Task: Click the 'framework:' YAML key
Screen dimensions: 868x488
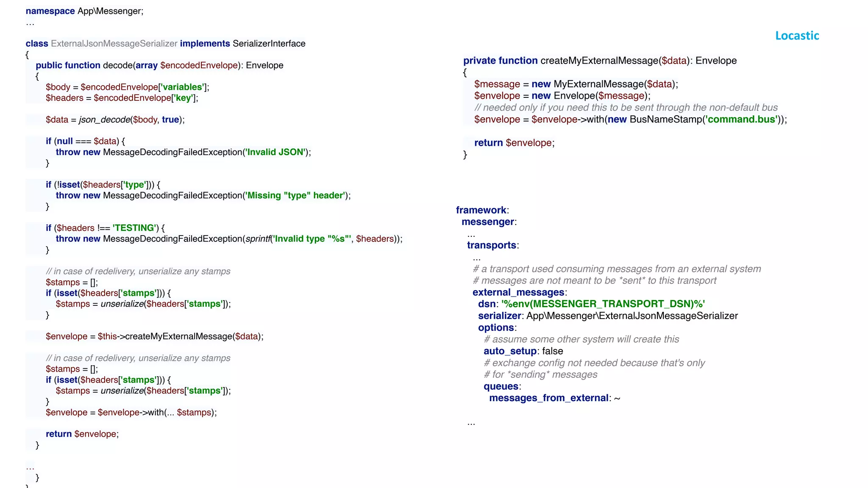Action: pos(483,210)
